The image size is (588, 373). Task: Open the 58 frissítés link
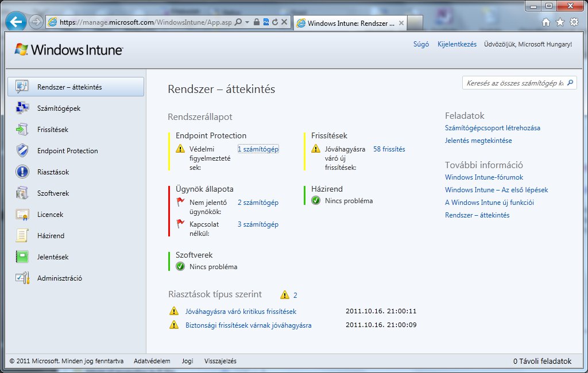click(389, 149)
